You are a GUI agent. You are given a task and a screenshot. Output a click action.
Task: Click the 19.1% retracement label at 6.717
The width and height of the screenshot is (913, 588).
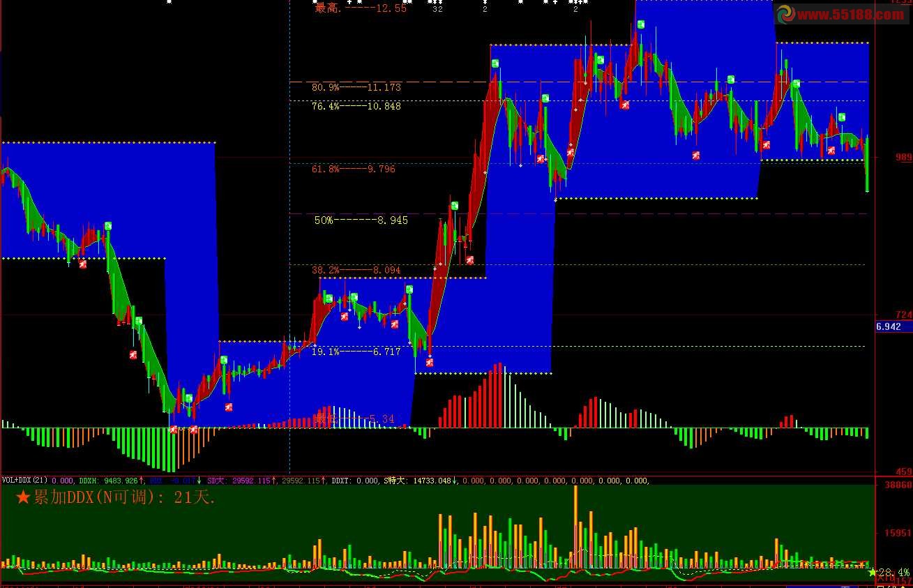356,352
